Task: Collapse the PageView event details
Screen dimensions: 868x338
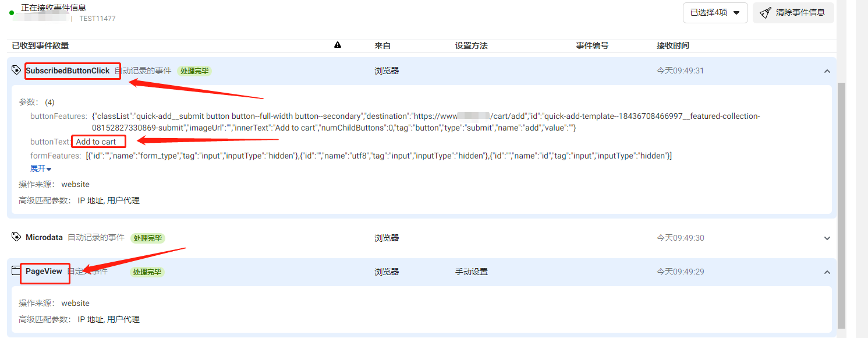Action: pyautogui.click(x=827, y=272)
